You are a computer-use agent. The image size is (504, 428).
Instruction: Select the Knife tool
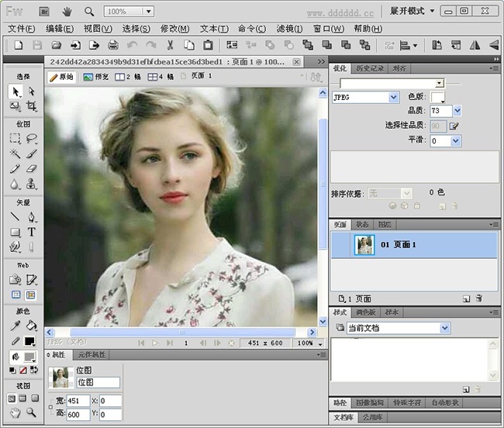point(32,247)
